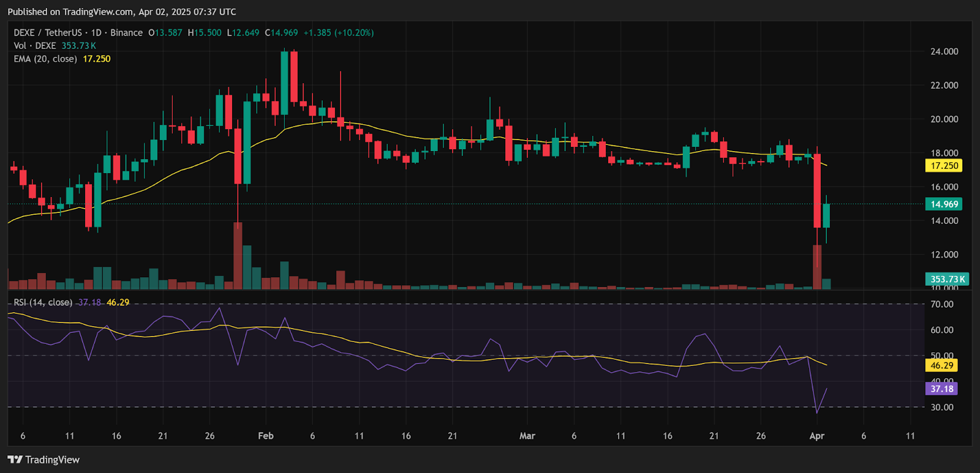Screen dimensions: 980x473
Task: Click the latest green candle at the right edge
Action: pyautogui.click(x=826, y=215)
